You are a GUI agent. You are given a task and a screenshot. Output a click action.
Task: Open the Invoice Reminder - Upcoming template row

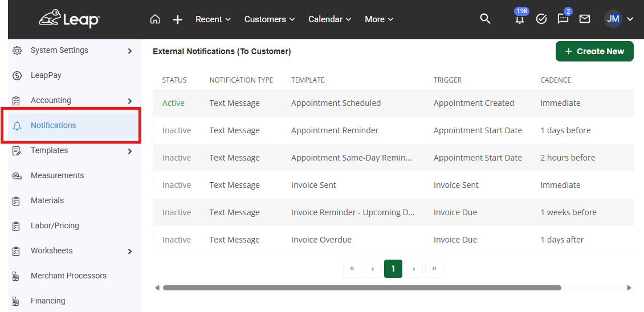(x=393, y=212)
